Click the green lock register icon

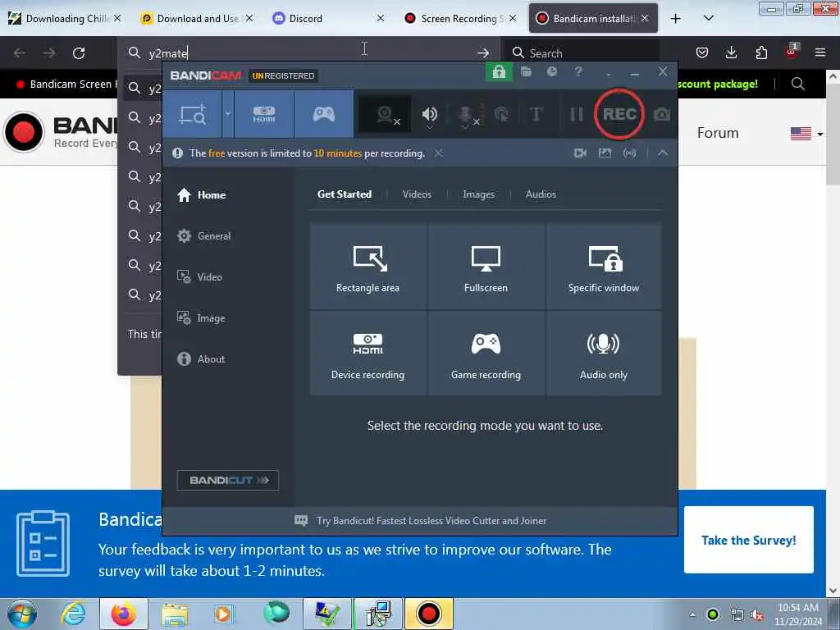(x=499, y=72)
